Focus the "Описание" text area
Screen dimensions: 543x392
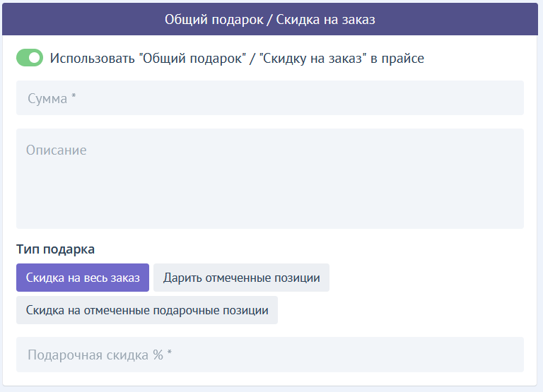[269, 179]
